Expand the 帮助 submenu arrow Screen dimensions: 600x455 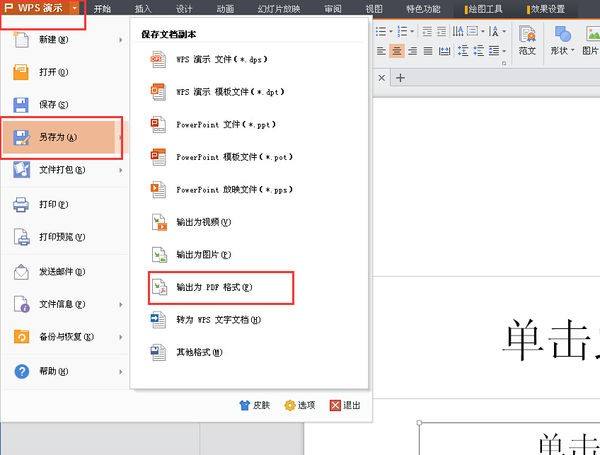point(121,372)
